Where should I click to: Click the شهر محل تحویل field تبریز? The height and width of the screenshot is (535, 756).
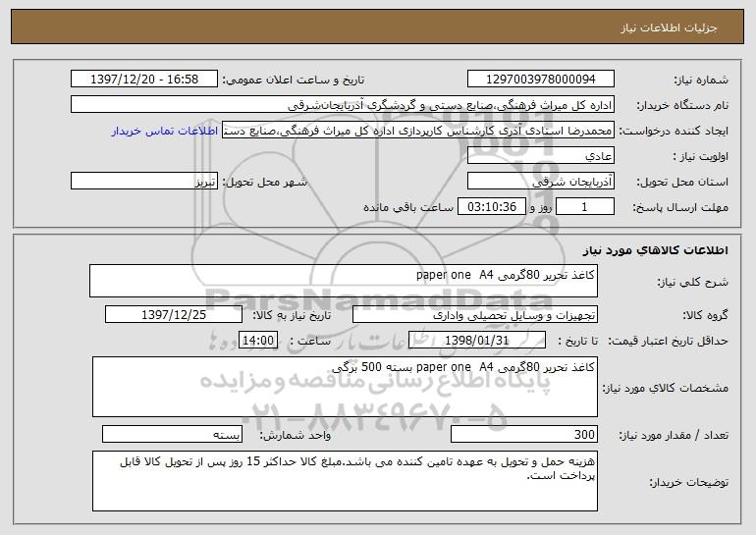tap(144, 182)
